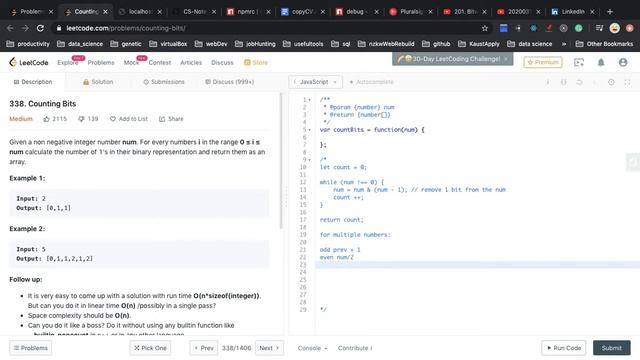Screen dimensions: 640x360
Task: Click the LeetCode logo
Action: [29, 62]
